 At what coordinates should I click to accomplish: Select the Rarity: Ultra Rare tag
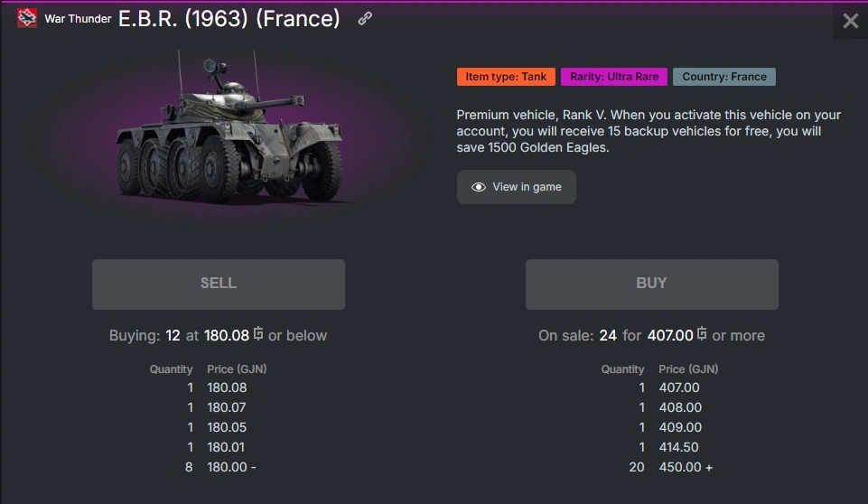pos(614,77)
